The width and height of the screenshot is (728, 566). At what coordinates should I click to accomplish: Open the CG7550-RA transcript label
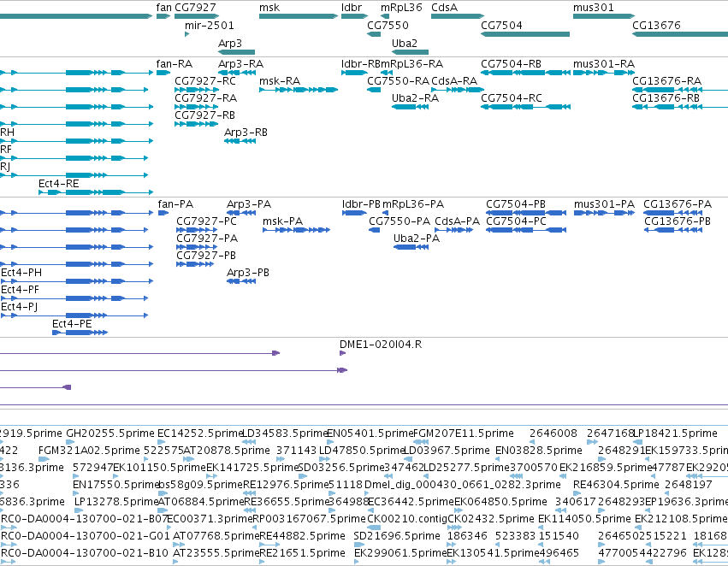point(398,80)
